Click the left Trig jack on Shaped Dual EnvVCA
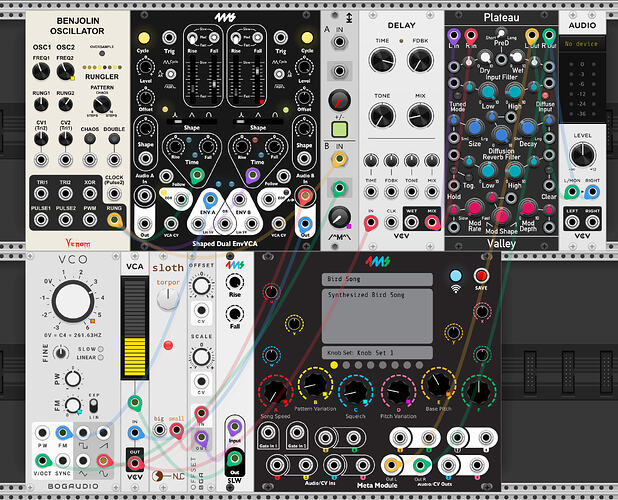This screenshot has height=500, width=618. pos(169,38)
